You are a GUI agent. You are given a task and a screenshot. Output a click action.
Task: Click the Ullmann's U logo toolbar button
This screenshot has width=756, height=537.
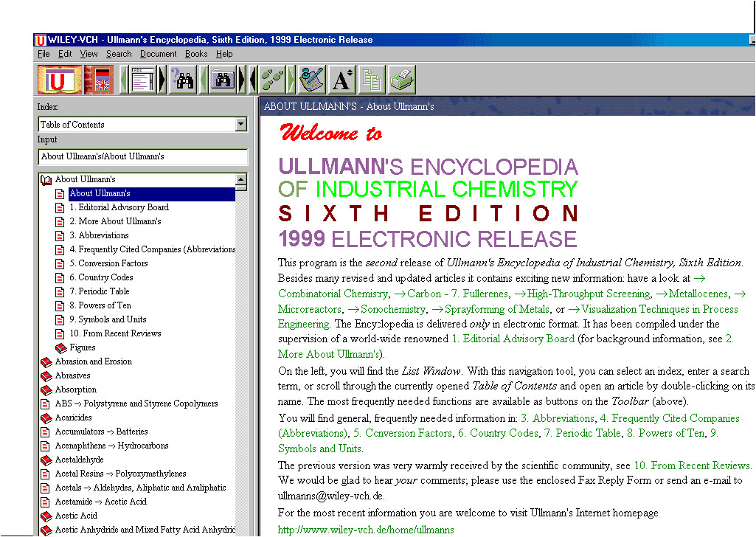click(60, 80)
